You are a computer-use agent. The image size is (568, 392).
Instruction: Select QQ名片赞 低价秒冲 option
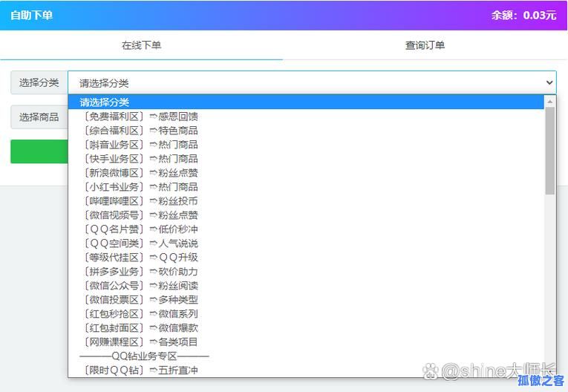tap(306, 229)
